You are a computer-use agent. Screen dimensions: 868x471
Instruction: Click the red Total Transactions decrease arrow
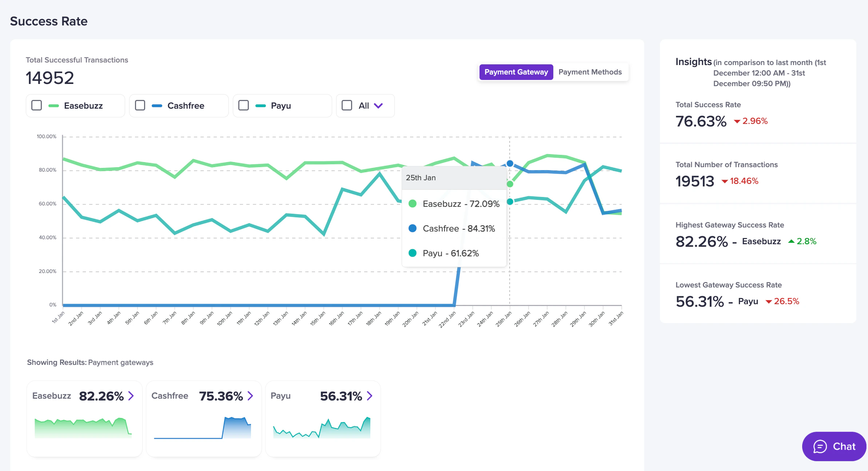725,181
